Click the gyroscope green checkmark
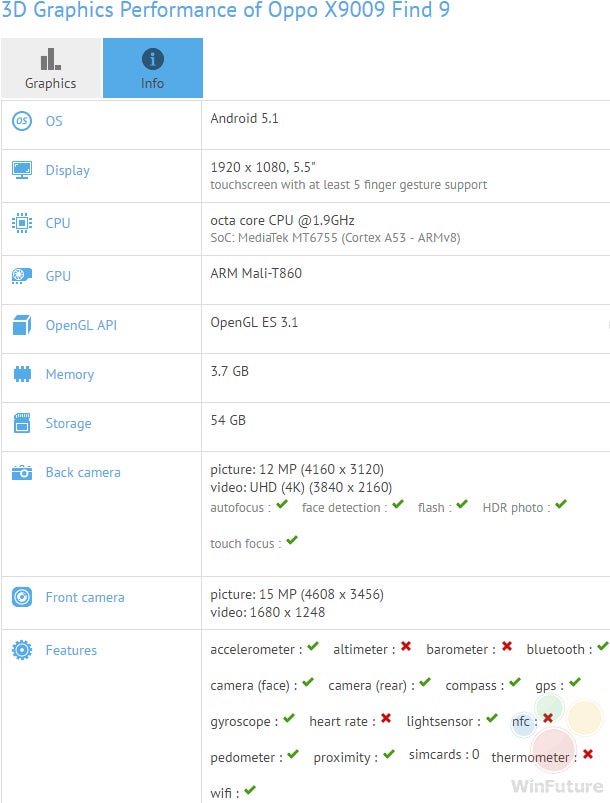The height and width of the screenshot is (803, 610). click(289, 719)
